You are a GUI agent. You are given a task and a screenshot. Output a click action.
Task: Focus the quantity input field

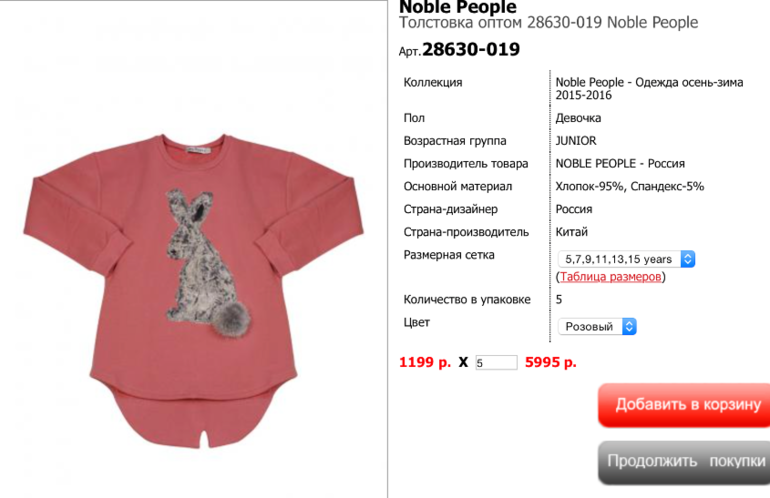(496, 362)
